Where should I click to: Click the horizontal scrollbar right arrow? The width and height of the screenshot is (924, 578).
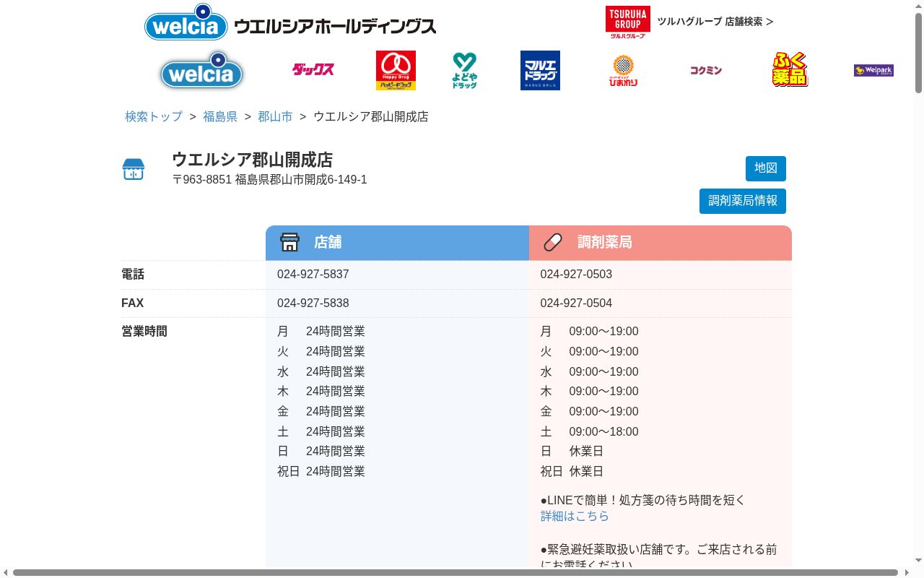pos(906,573)
